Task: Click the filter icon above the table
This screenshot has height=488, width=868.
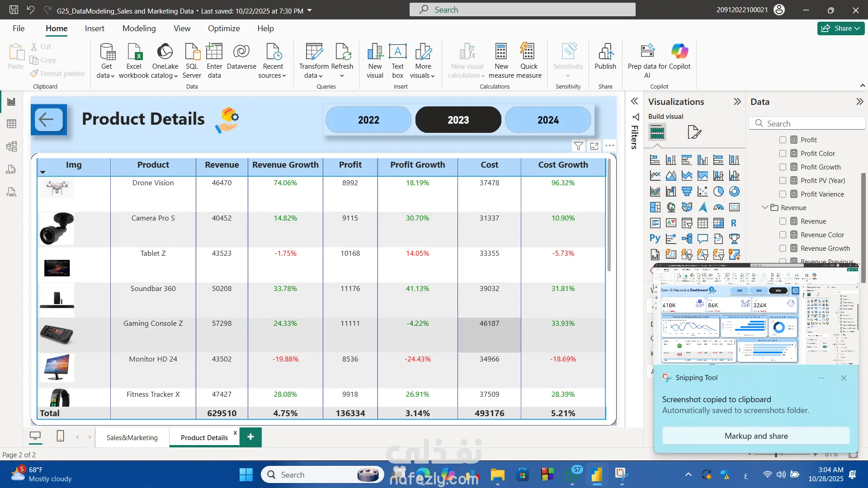Action: [578, 146]
